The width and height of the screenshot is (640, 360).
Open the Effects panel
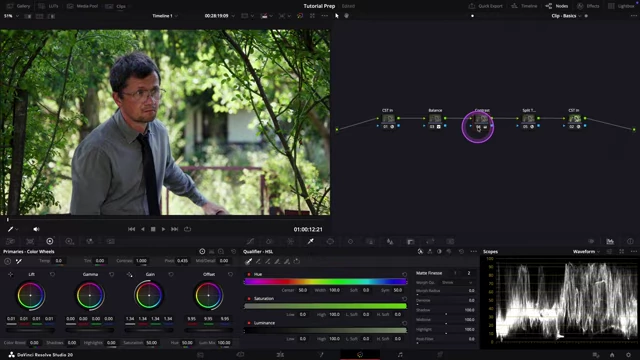click(x=588, y=6)
